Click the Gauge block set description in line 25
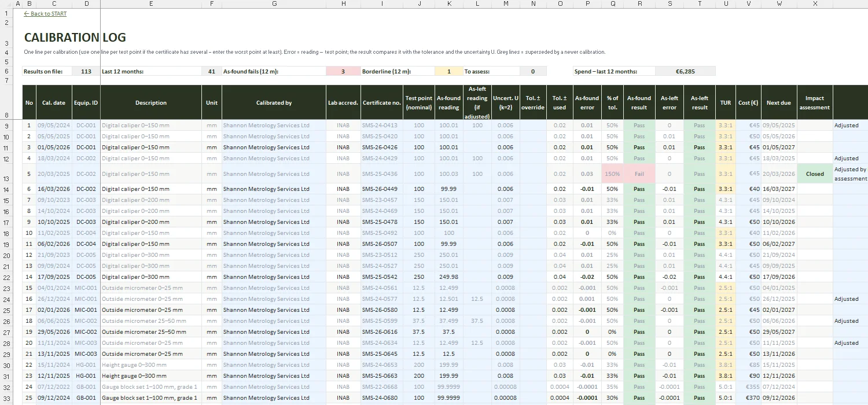 tap(151, 397)
